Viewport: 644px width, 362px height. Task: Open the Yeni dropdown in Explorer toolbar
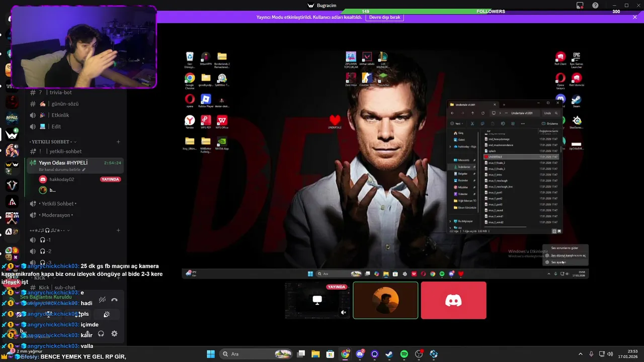tap(458, 123)
